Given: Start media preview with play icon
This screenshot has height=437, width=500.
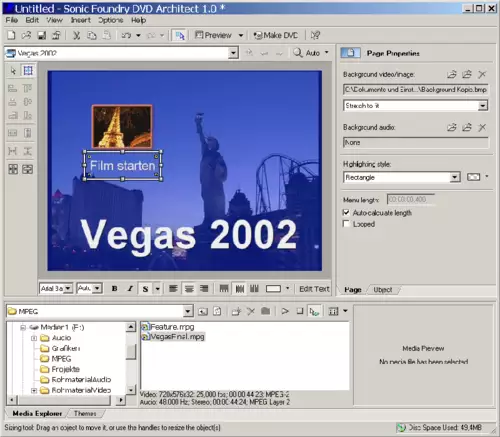Looking at the screenshot, I should [x=285, y=311].
